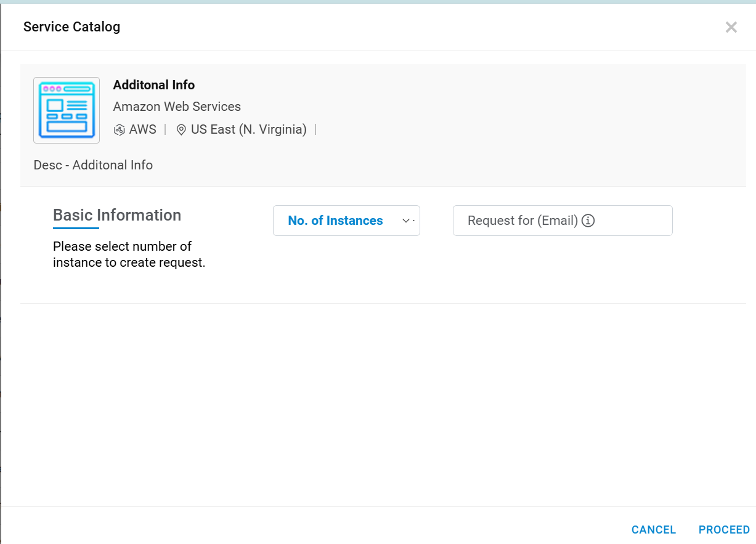Click the 'Please select number of instance' hint
This screenshot has height=544, width=756.
pyautogui.click(x=129, y=254)
